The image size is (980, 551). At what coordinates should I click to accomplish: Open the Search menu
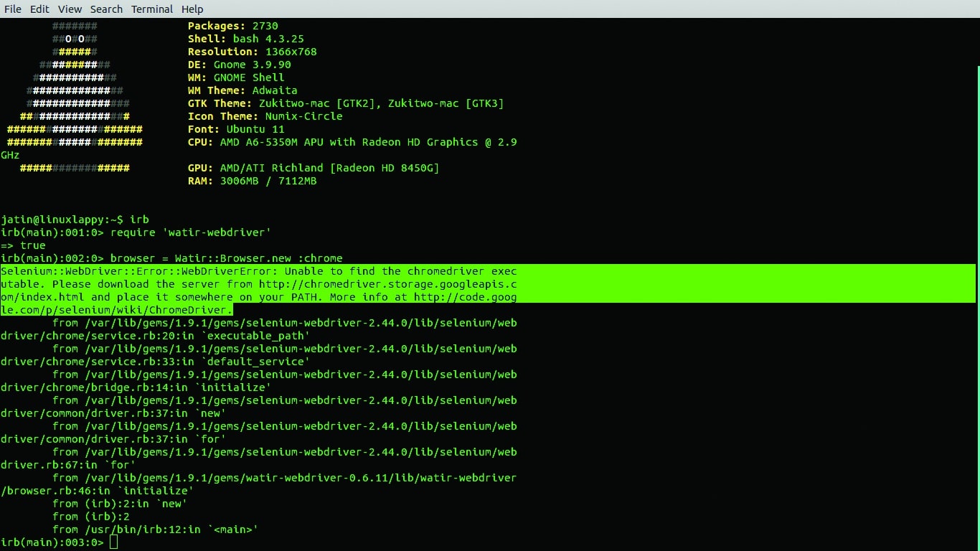click(106, 9)
